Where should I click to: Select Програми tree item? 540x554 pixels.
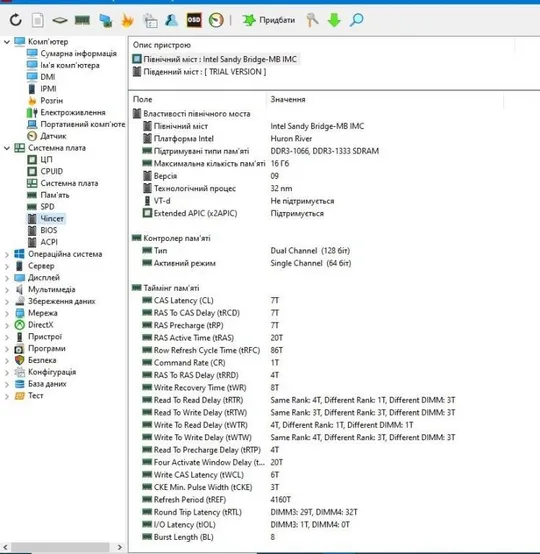[x=46, y=349]
